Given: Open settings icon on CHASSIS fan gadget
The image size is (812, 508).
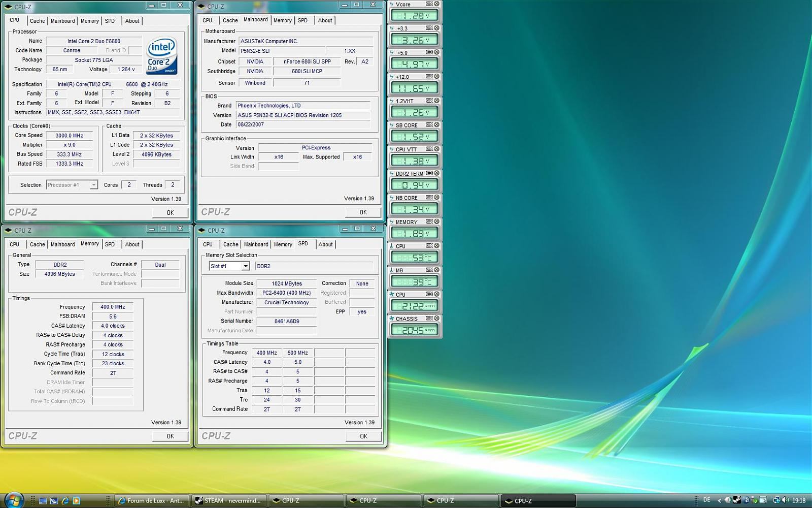Looking at the screenshot, I should pos(429,318).
